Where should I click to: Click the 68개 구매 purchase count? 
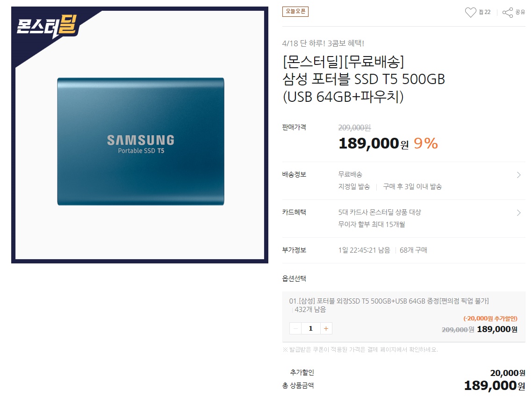(x=413, y=250)
